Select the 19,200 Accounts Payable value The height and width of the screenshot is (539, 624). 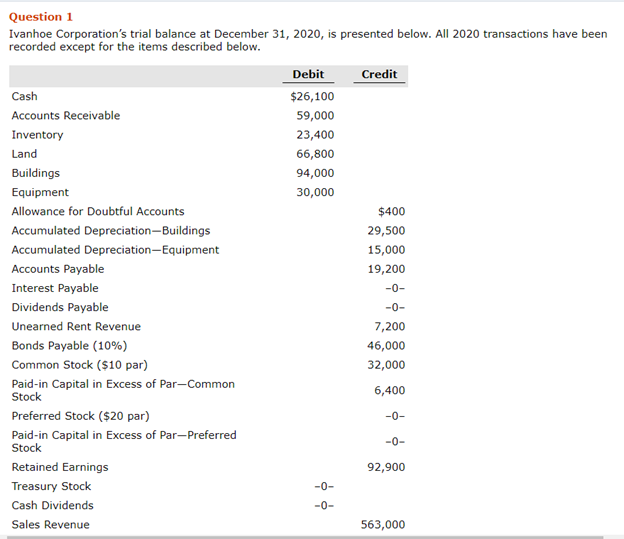click(x=386, y=269)
